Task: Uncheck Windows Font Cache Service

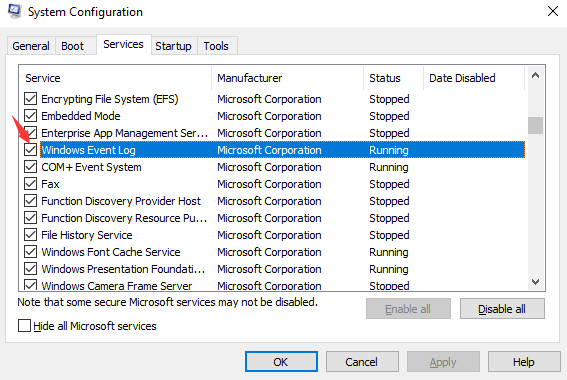Action: [30, 252]
